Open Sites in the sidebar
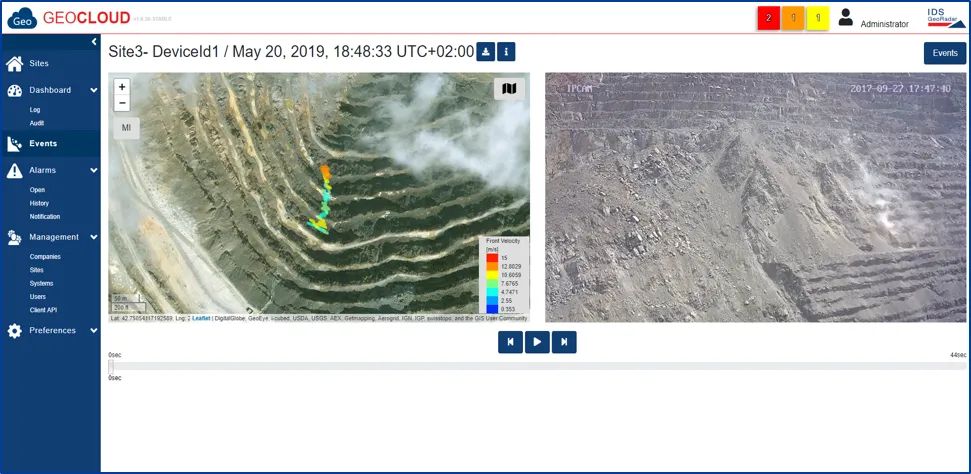Image resolution: width=971 pixels, height=474 pixels. pyautogui.click(x=39, y=63)
